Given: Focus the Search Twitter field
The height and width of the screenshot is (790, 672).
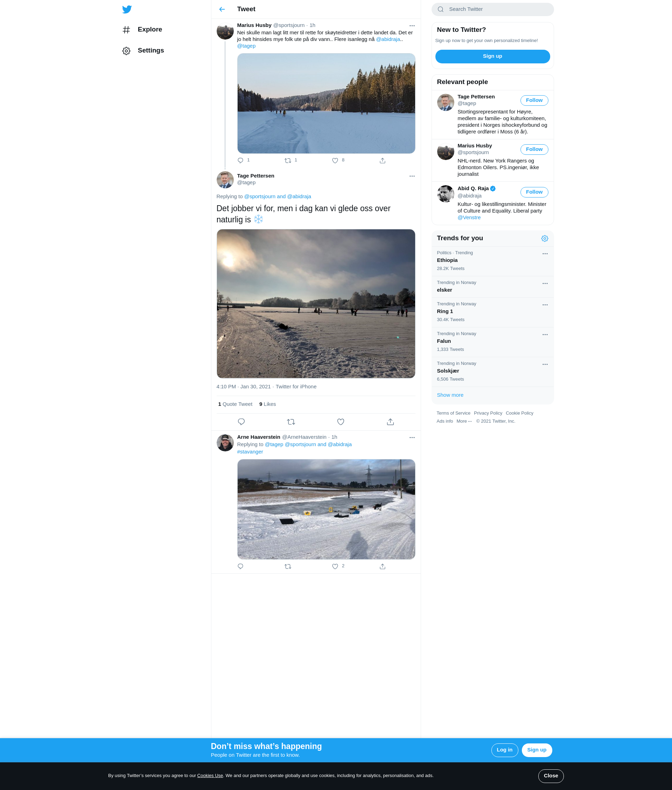Looking at the screenshot, I should pyautogui.click(x=492, y=9).
